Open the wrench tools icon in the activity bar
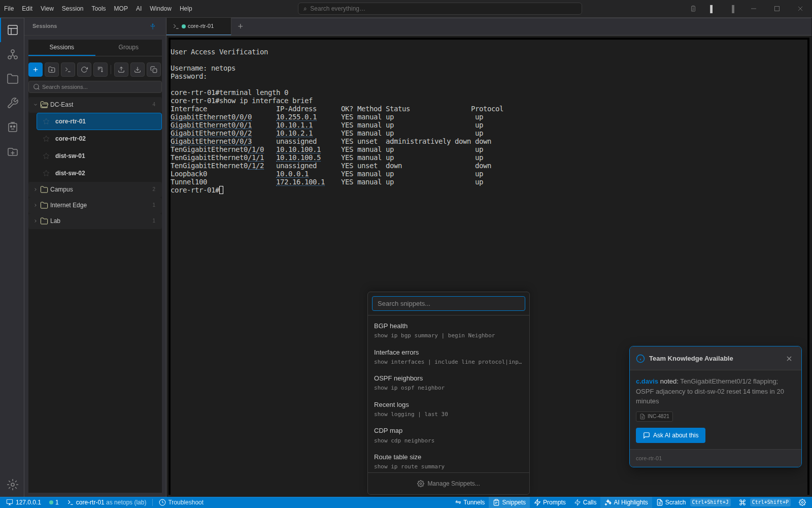812x508 pixels. [13, 103]
